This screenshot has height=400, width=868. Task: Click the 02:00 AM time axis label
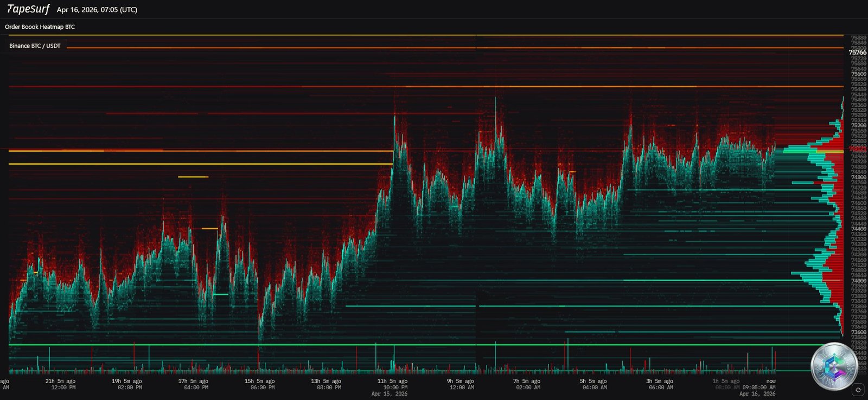(528, 388)
